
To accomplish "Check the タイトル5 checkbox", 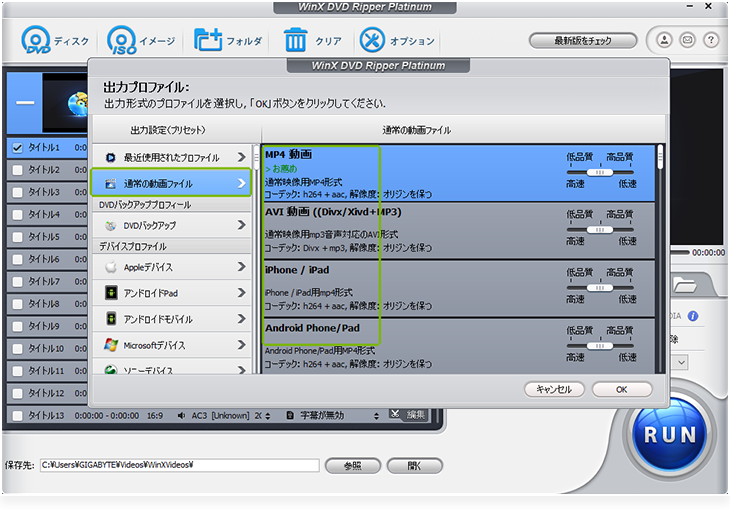I will point(17,237).
